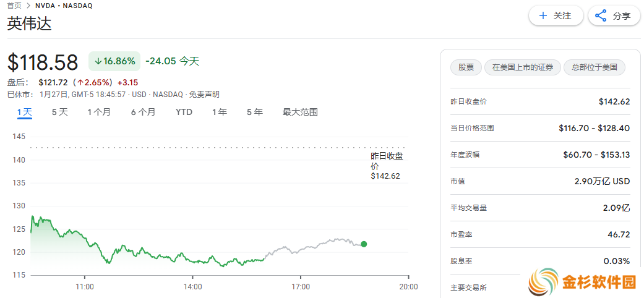Screen dimensions: 644x298
Task: Click the 股息率 row label
Action: (461, 261)
